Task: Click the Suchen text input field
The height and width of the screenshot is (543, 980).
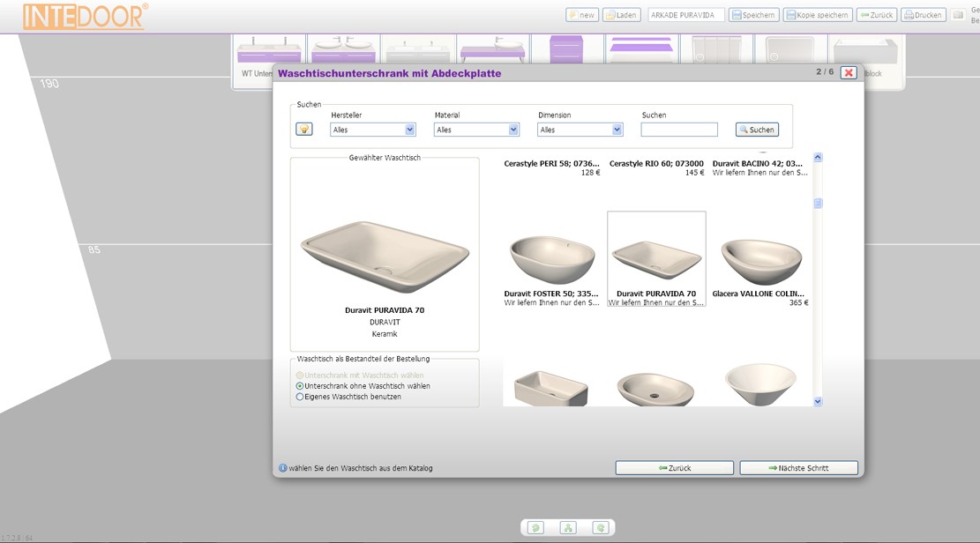Action: pyautogui.click(x=679, y=130)
